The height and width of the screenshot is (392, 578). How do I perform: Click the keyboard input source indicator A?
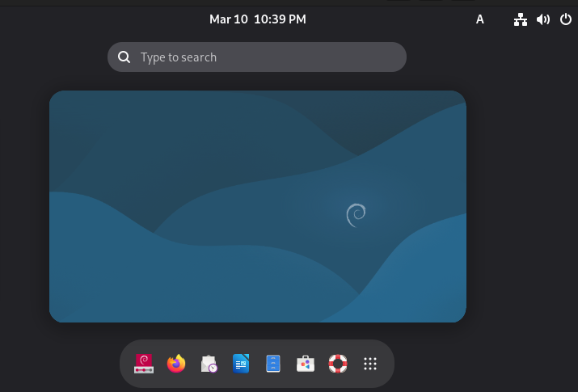[479, 19]
